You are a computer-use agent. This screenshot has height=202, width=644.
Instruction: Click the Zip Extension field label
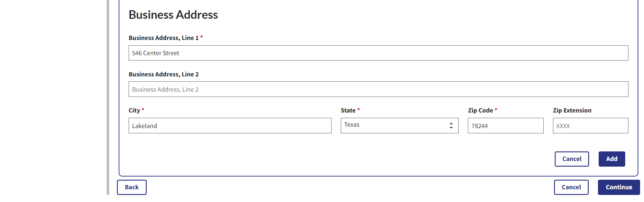click(x=572, y=110)
